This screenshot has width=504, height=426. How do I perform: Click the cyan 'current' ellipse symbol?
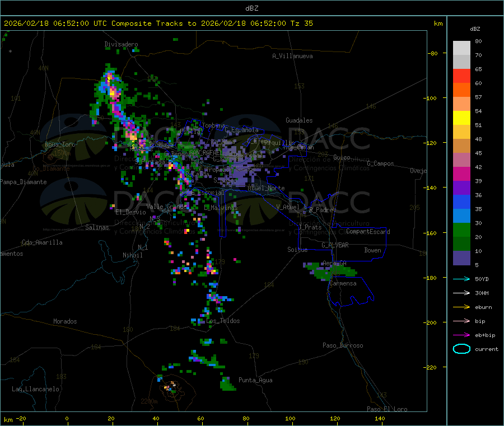461,349
